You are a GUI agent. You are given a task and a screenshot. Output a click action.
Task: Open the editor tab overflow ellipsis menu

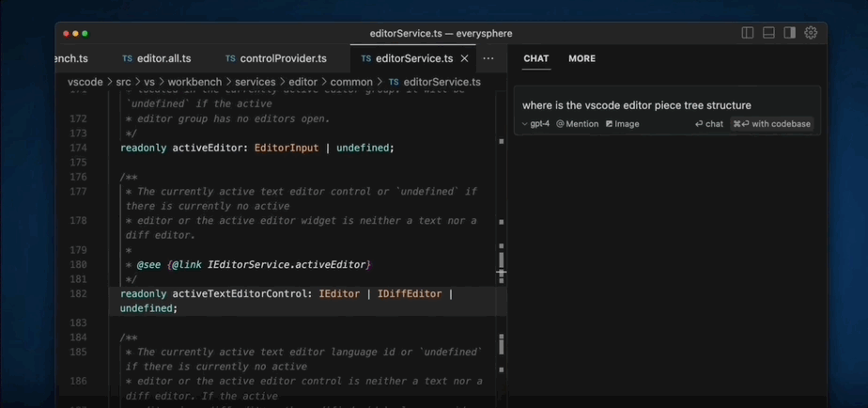(488, 59)
